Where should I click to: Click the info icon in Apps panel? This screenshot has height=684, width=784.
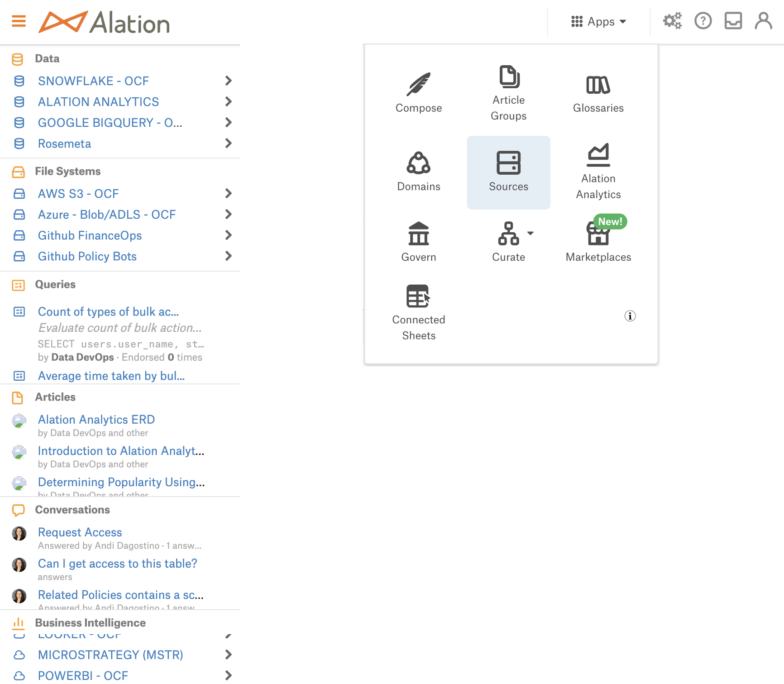[x=630, y=316]
